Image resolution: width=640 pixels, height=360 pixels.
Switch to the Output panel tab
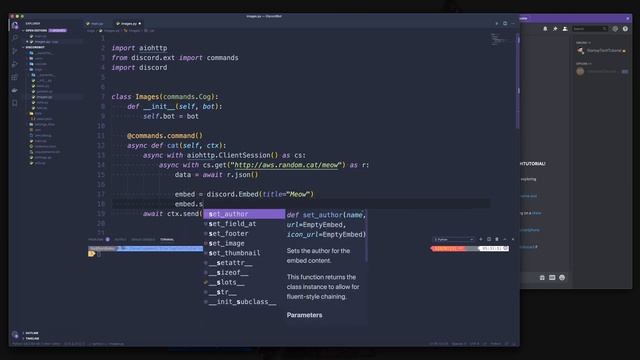coord(120,239)
